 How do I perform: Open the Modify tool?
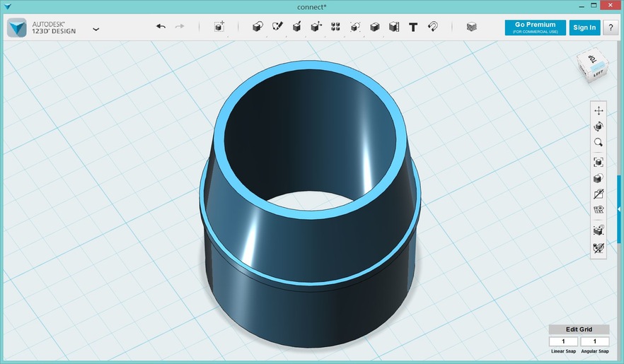[316, 27]
